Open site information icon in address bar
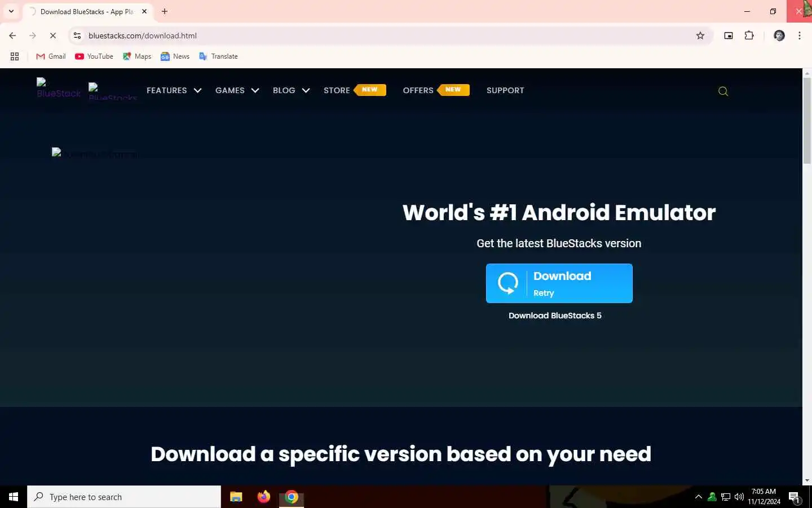This screenshot has width=812, height=508. pos(77,36)
